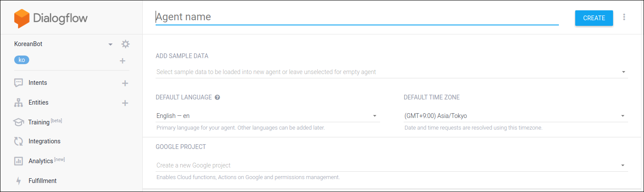Image resolution: width=644 pixels, height=192 pixels.
Task: Click the Dialogflow logo icon
Action: (x=21, y=19)
